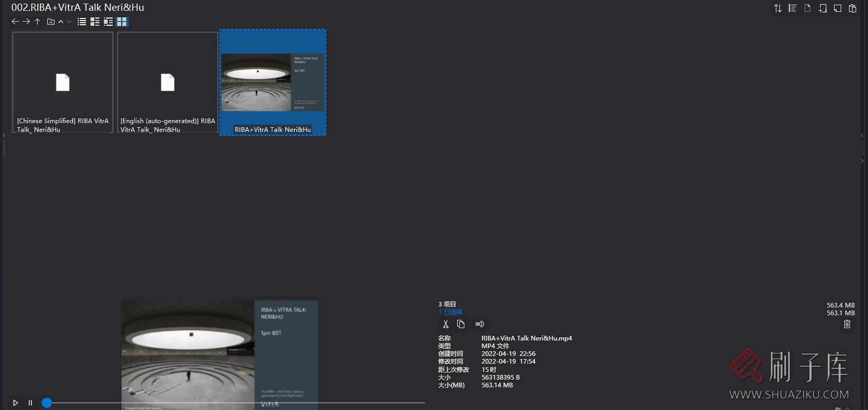868x410 pixels.
Task: Toggle the thumbnail grid view
Action: click(122, 22)
